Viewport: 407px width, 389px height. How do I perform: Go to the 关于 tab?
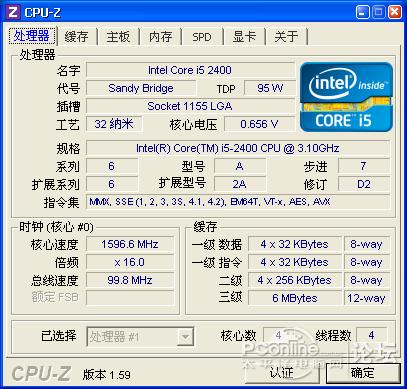[286, 36]
